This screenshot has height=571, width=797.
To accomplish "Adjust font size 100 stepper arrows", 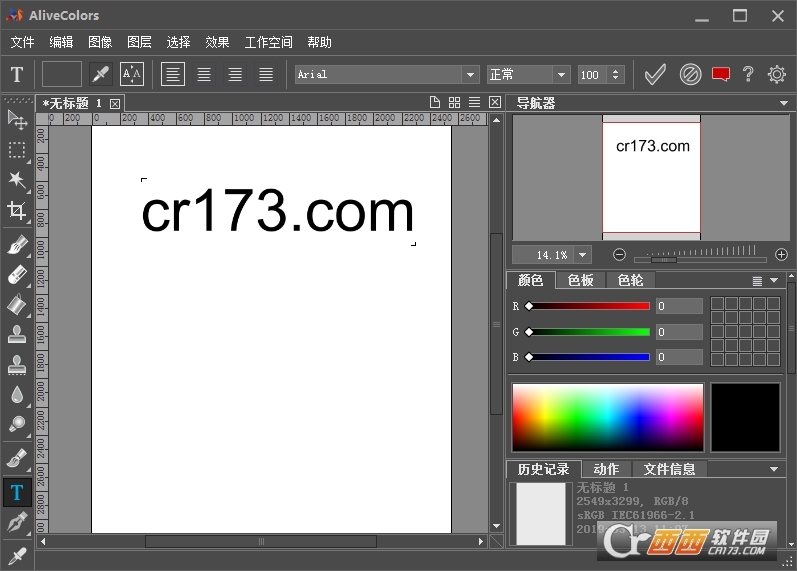I will pos(616,75).
